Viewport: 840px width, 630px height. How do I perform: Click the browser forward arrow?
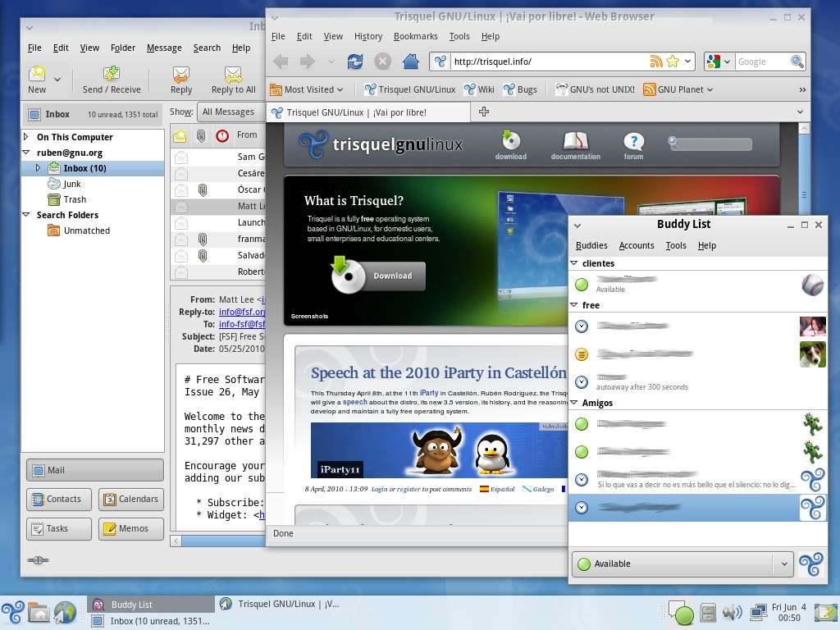307,62
